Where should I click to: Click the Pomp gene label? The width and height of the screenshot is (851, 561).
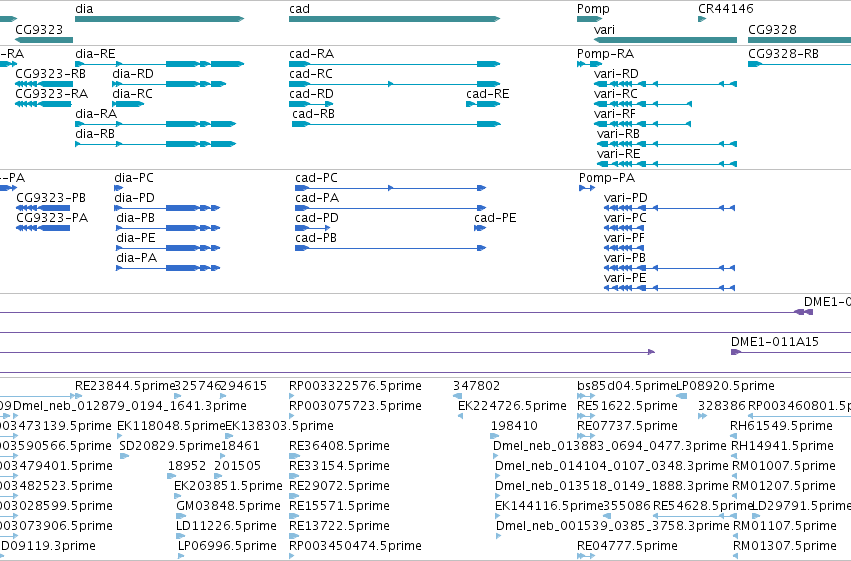point(593,9)
